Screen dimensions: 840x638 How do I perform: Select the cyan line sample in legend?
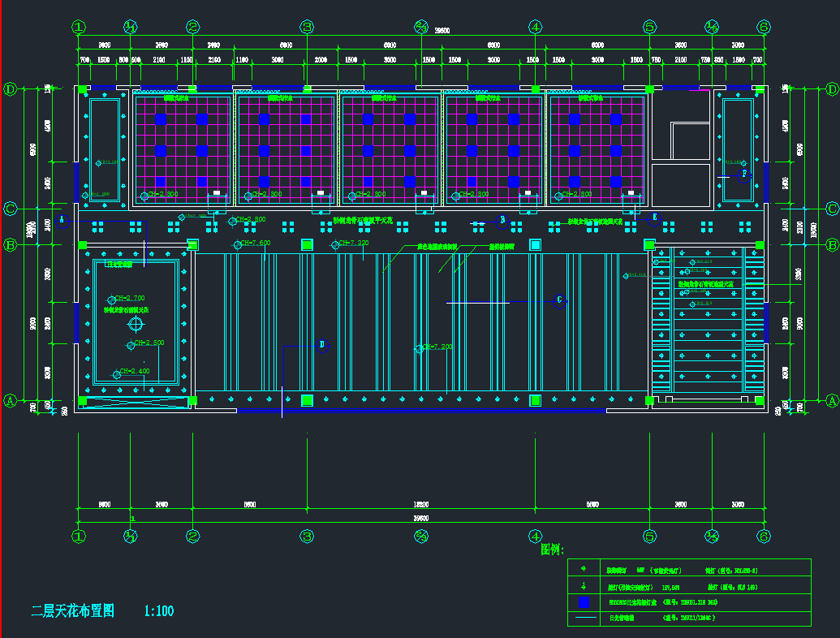point(584,619)
